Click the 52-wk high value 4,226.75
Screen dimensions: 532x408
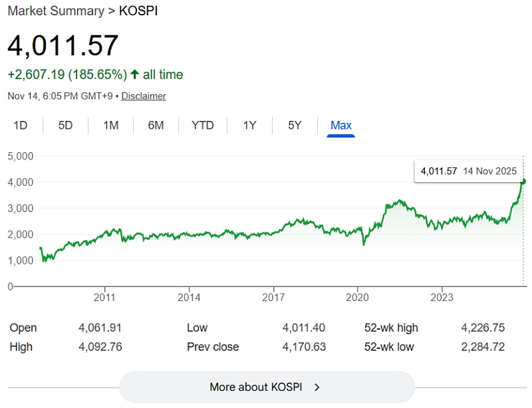483,328
